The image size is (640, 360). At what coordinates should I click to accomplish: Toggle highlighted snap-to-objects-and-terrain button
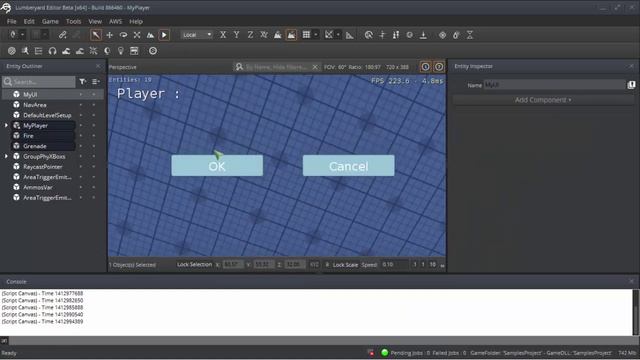click(291, 35)
